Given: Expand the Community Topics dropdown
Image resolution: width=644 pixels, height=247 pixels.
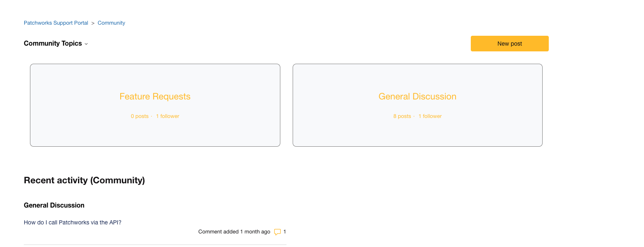Looking at the screenshot, I should (x=56, y=44).
